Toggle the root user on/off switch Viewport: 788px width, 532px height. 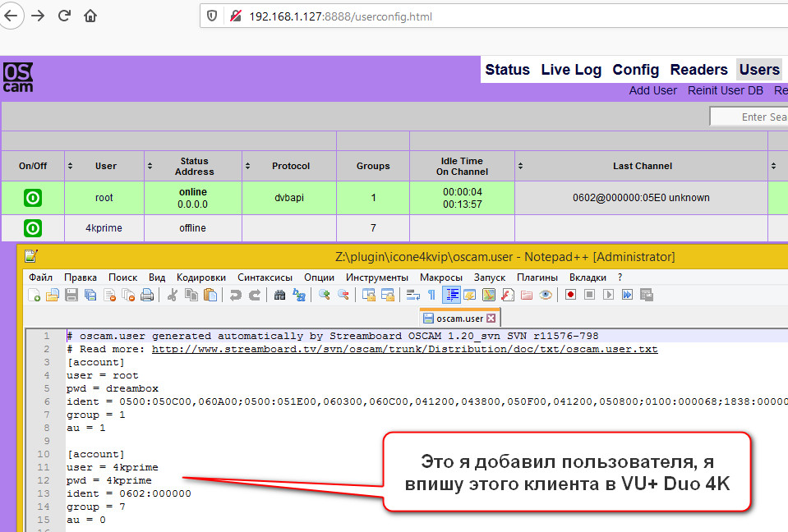(33, 198)
